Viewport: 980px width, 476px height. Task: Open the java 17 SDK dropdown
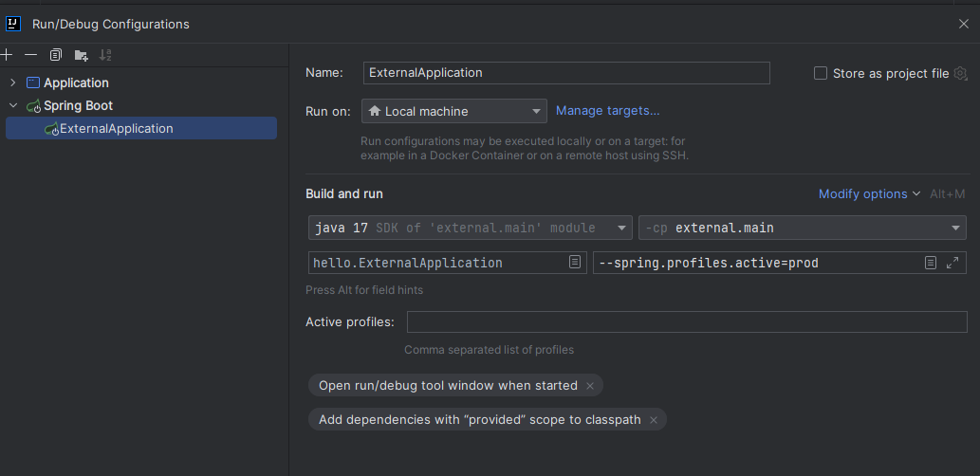(x=470, y=228)
